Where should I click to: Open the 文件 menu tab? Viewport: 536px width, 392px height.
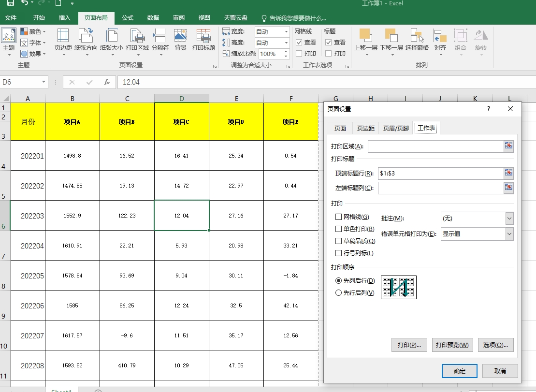[x=11, y=18]
